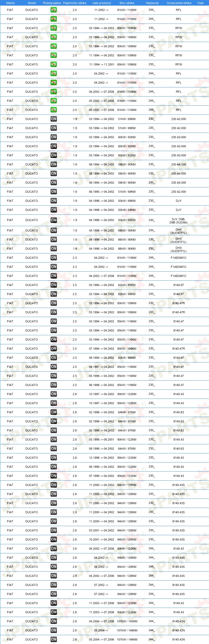Select the date cell 10.2001 -> 04.2002
This screenshot has height=644, width=209.
[102, 539]
